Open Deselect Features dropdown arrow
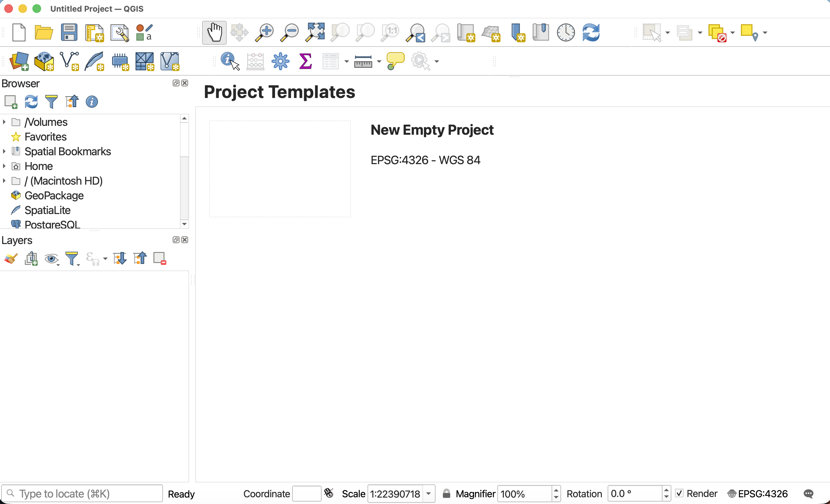This screenshot has height=504, width=830. (x=733, y=33)
